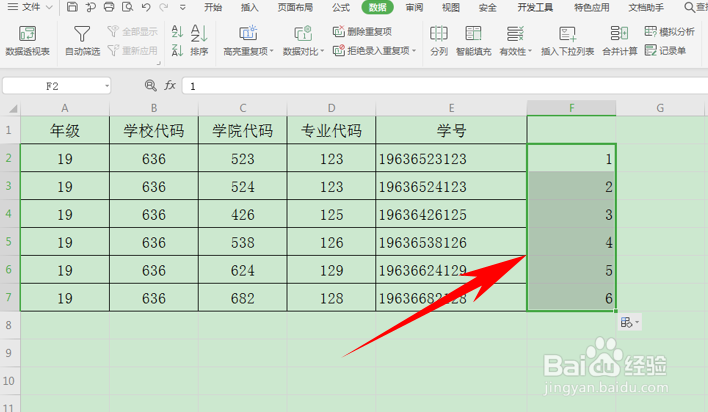Open the 记录单 record form
This screenshot has height=412, width=708.
[666, 51]
